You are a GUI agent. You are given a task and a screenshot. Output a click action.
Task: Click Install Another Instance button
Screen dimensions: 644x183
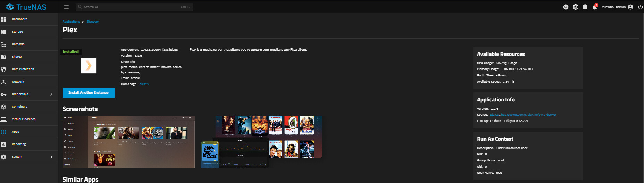coord(89,93)
